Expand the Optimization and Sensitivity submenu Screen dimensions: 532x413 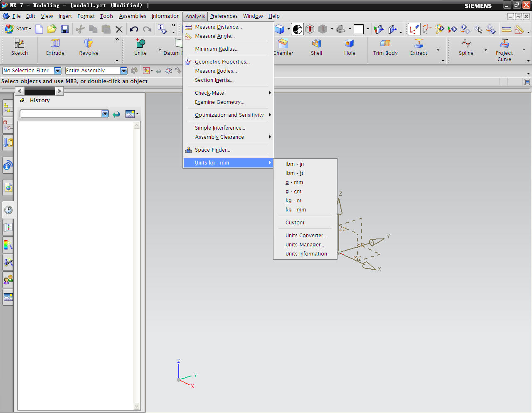click(228, 115)
